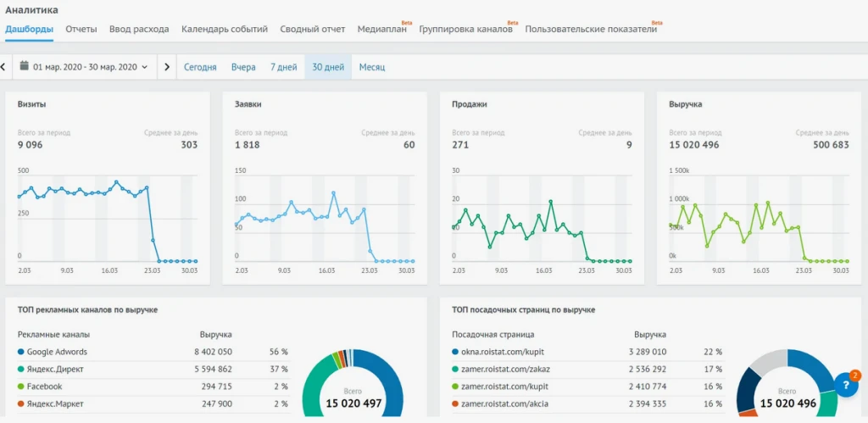Select the Сегодня period filter
Image resolution: width=868 pixels, height=423 pixels.
point(200,66)
